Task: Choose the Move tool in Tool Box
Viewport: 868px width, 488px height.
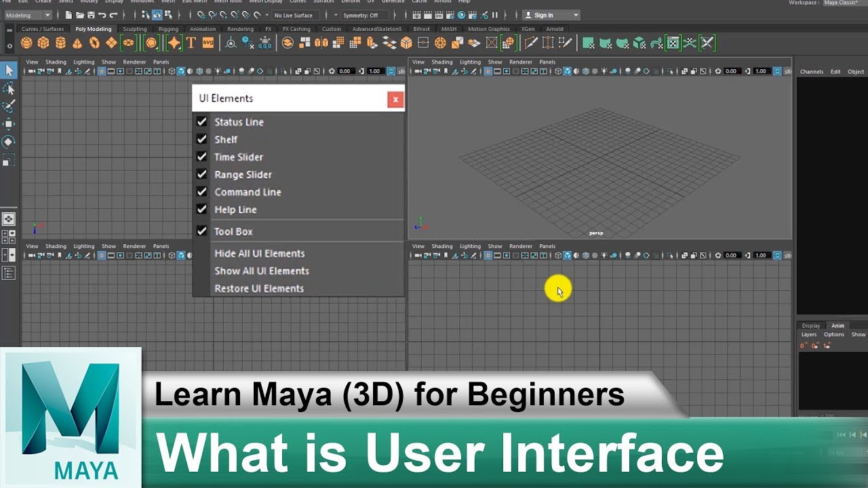Action: (9, 124)
